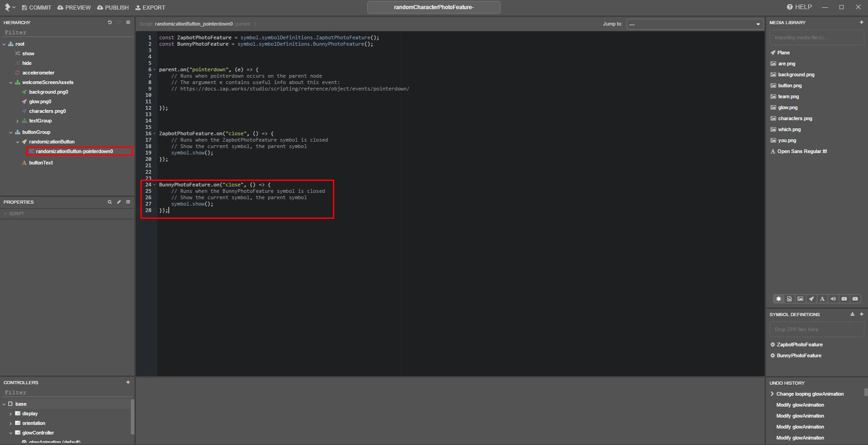
Task: Click the Properties edit pencil icon
Action: pos(119,202)
